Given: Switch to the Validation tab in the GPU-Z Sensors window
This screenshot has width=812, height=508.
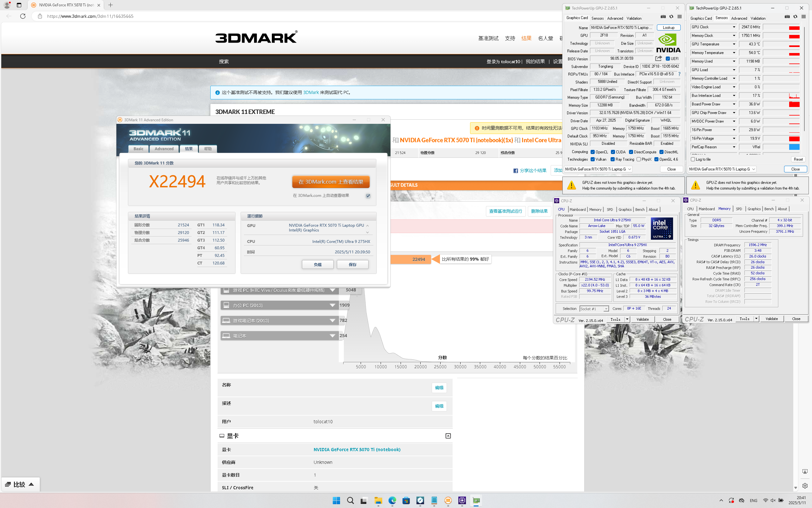Looking at the screenshot, I should [x=758, y=18].
